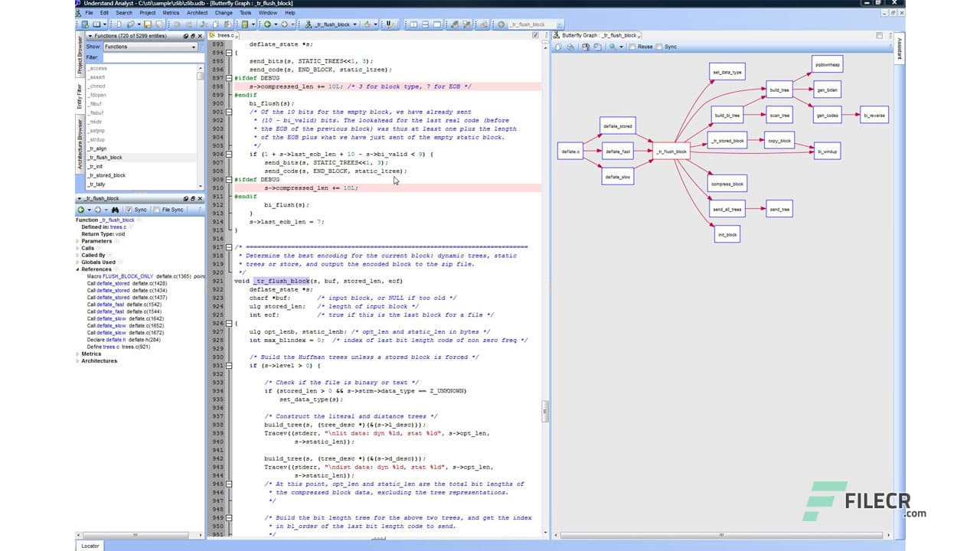The width and height of the screenshot is (980, 551).
Task: Click the zoom magnifier icon in the graph toolbar
Action: pyautogui.click(x=612, y=47)
